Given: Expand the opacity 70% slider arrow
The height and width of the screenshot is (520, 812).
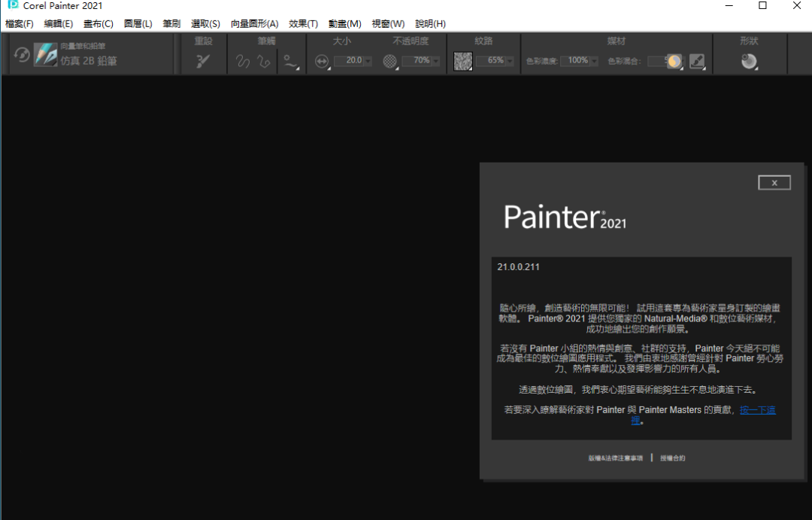Looking at the screenshot, I should [435, 61].
